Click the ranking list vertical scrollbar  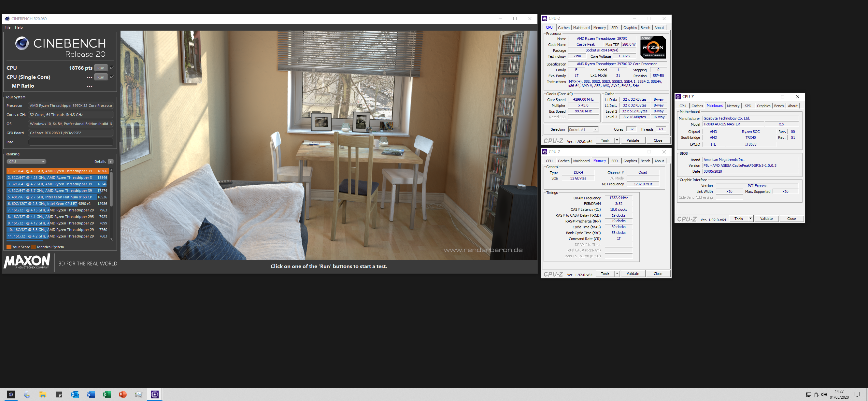coord(111,189)
